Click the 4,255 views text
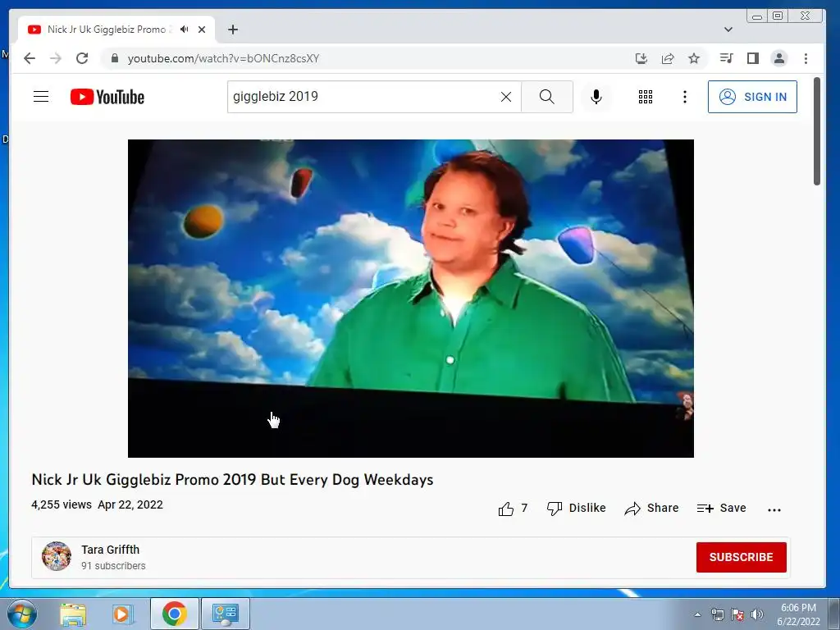Image resolution: width=840 pixels, height=630 pixels. (x=62, y=504)
